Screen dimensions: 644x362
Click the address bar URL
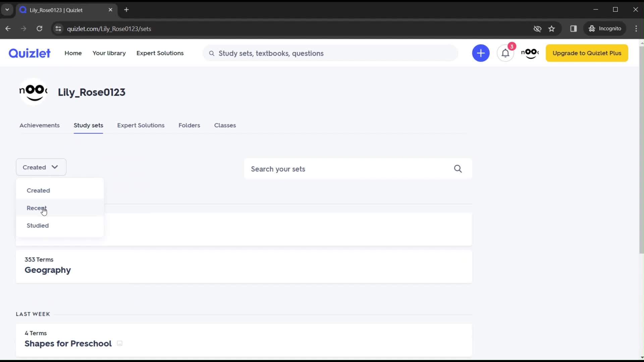(x=109, y=29)
